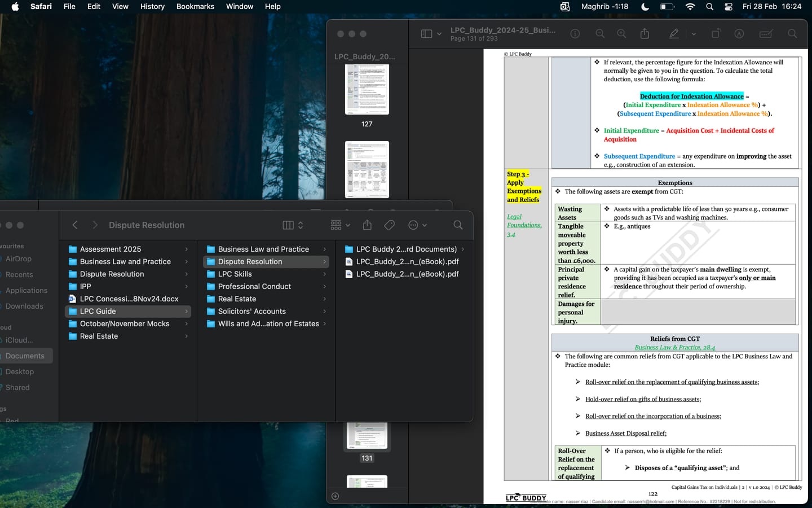Select the IPP folder

point(128,286)
